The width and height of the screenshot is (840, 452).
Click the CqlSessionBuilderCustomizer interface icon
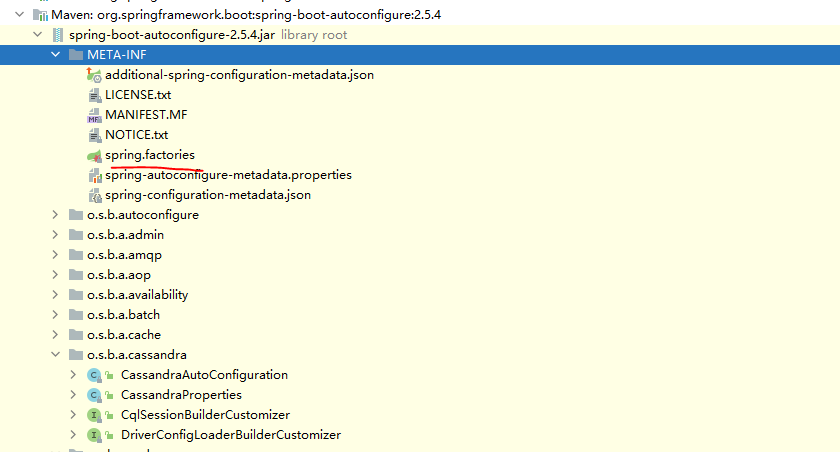click(94, 415)
